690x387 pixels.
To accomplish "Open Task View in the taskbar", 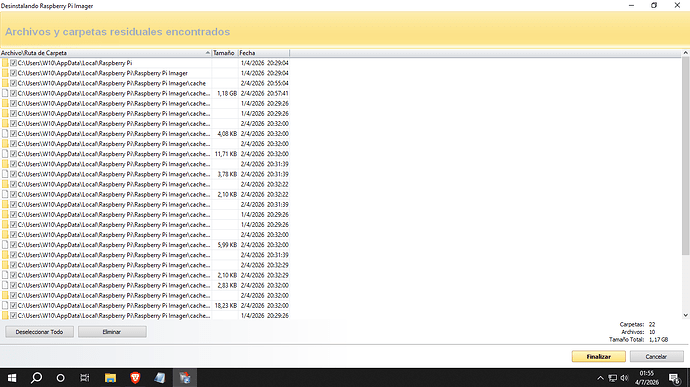I will pos(84,378).
